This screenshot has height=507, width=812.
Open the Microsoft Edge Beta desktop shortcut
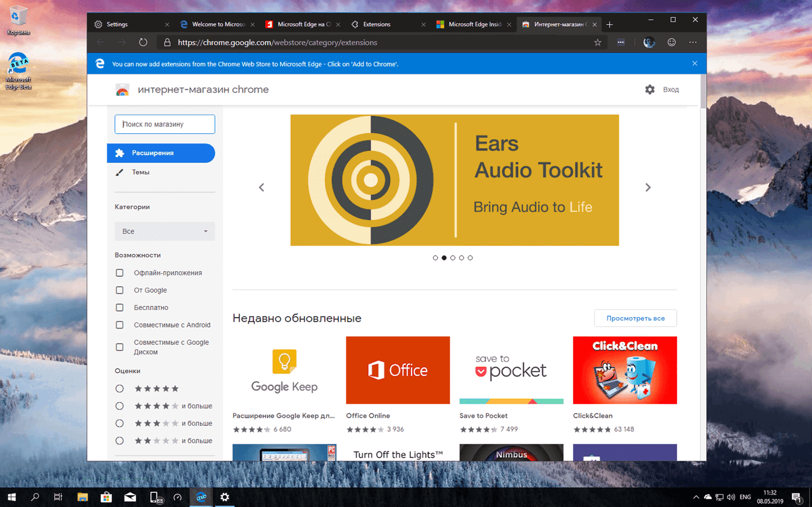18,71
